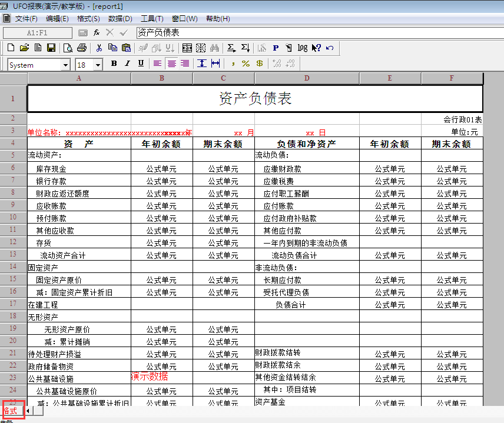
Task: Select column header D
Action: coord(307,78)
